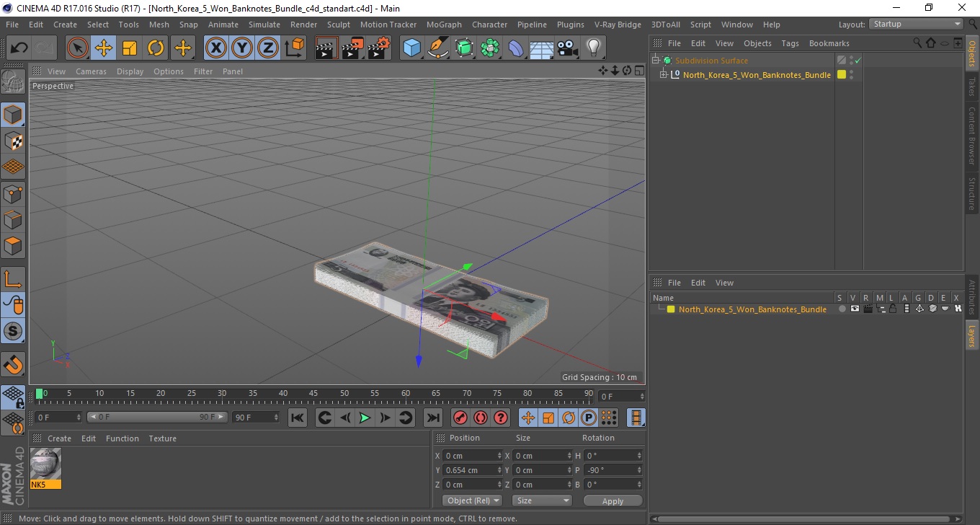Open the viewport Cameras menu

click(x=91, y=71)
